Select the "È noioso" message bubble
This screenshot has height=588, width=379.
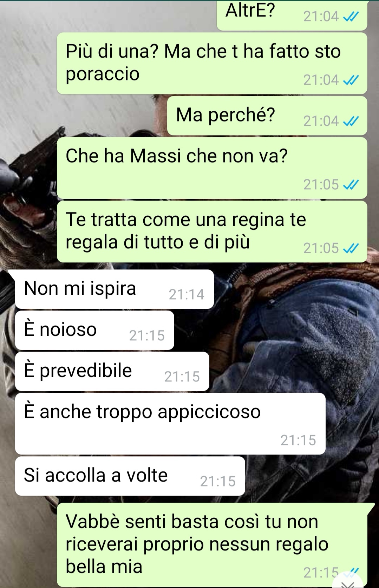[94, 330]
